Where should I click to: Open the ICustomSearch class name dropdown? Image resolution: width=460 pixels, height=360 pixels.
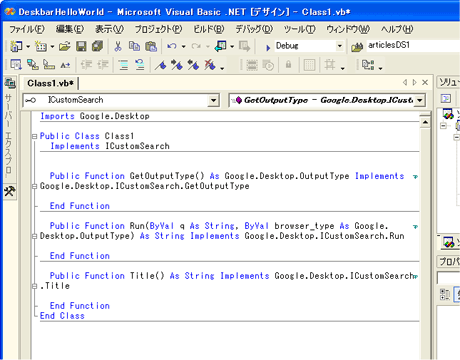[x=213, y=100]
